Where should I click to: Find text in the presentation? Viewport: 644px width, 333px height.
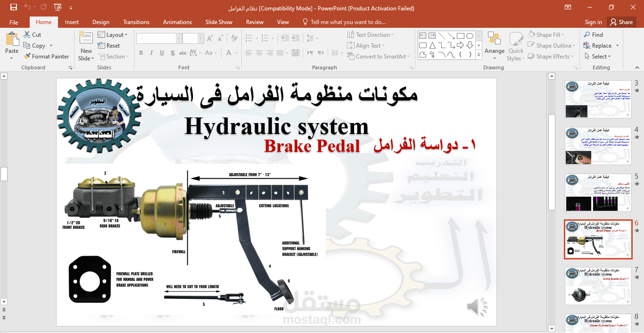[x=593, y=35]
